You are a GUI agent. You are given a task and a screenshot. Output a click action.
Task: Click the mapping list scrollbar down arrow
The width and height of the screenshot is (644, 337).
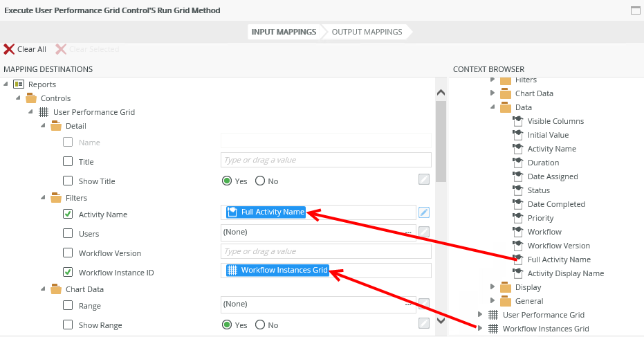pos(441,320)
